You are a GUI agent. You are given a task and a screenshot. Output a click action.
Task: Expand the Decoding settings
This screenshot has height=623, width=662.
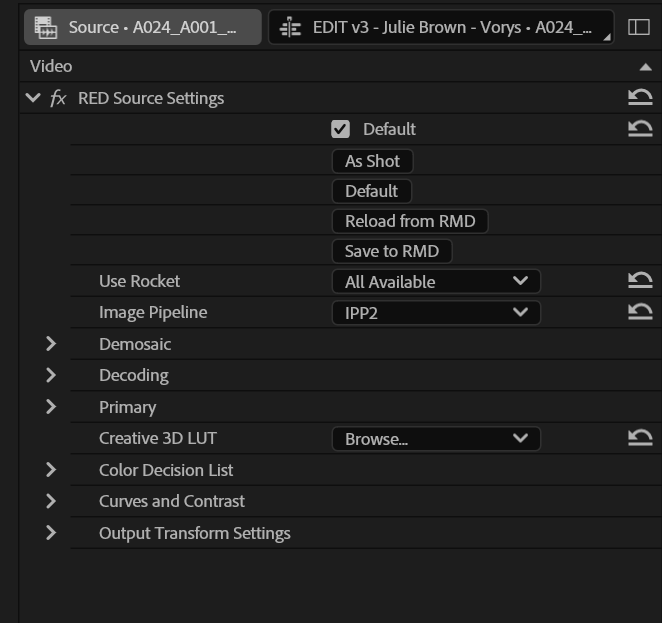[x=51, y=375]
